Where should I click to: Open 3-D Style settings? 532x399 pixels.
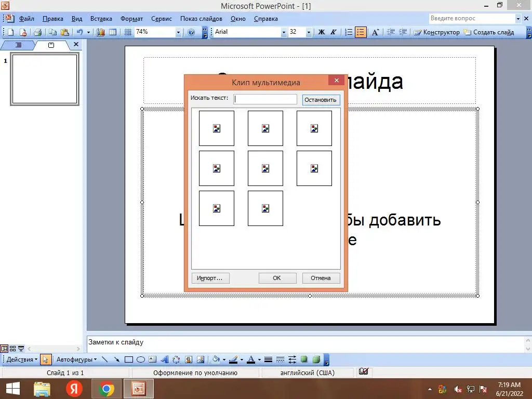pos(316,360)
